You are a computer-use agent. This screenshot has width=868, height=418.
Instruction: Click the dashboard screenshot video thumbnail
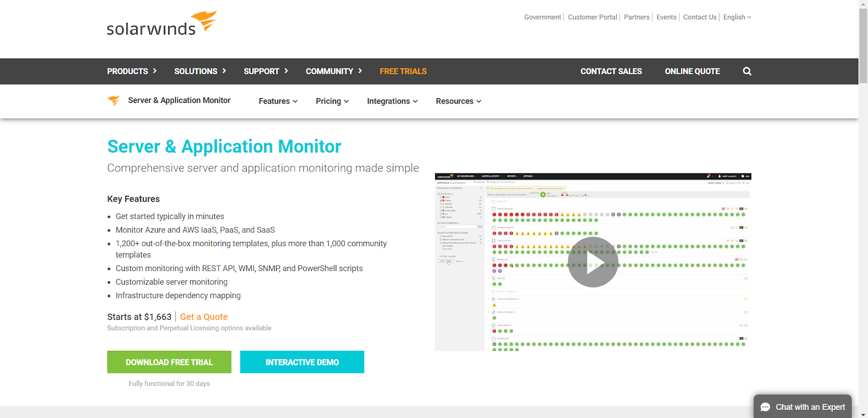point(593,262)
